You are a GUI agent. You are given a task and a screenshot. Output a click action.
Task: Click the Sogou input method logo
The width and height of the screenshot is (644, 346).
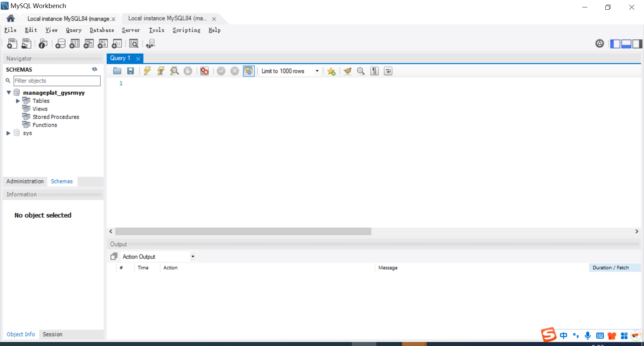(x=549, y=335)
